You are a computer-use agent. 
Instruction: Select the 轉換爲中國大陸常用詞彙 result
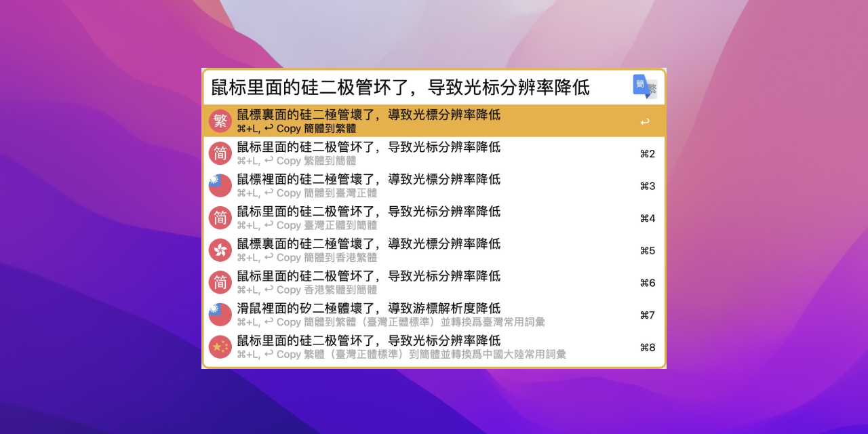click(434, 347)
